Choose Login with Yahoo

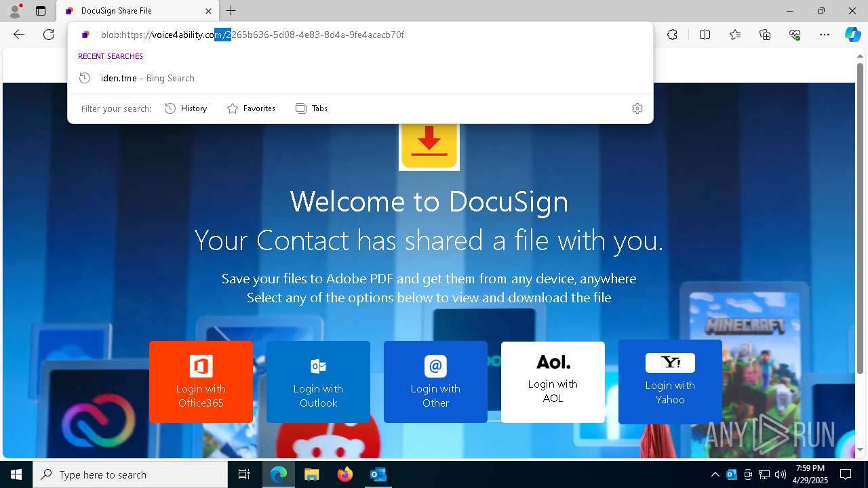point(670,382)
